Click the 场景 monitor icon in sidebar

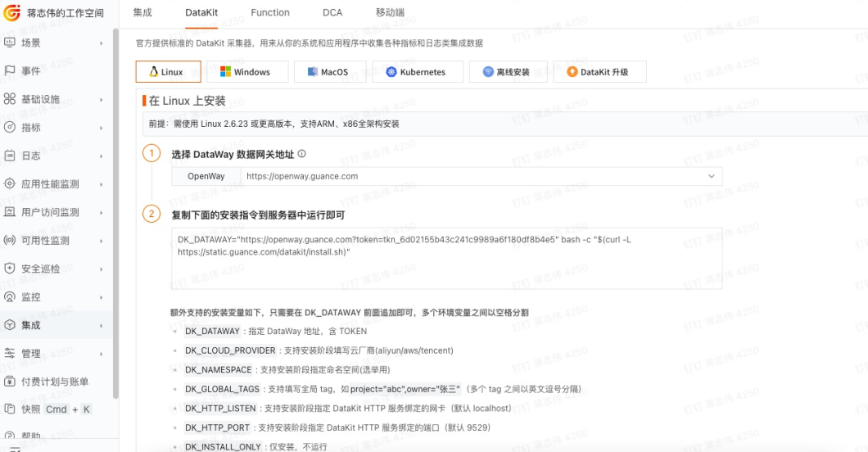point(10,43)
